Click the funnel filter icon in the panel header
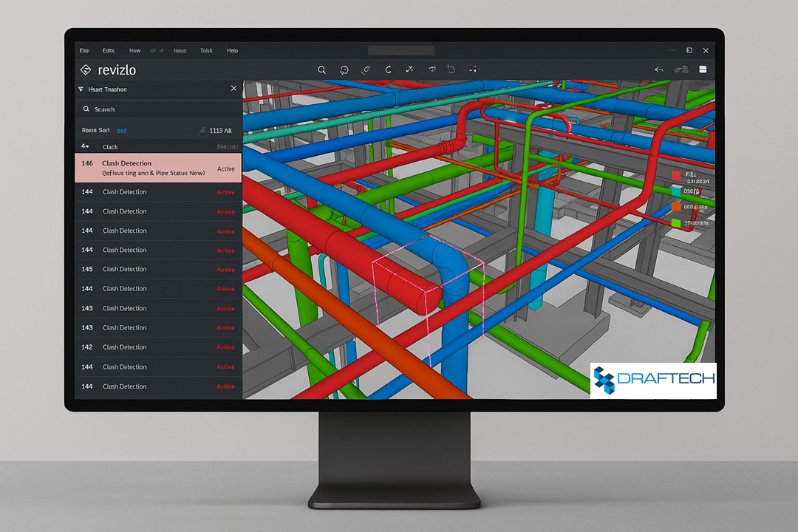This screenshot has height=532, width=798. tap(81, 89)
